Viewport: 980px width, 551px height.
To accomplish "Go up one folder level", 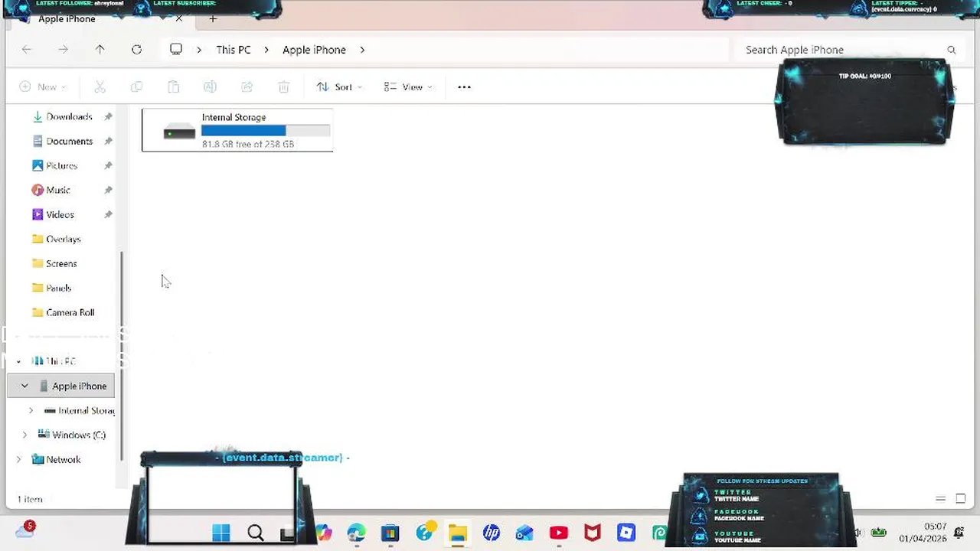I will coord(100,50).
